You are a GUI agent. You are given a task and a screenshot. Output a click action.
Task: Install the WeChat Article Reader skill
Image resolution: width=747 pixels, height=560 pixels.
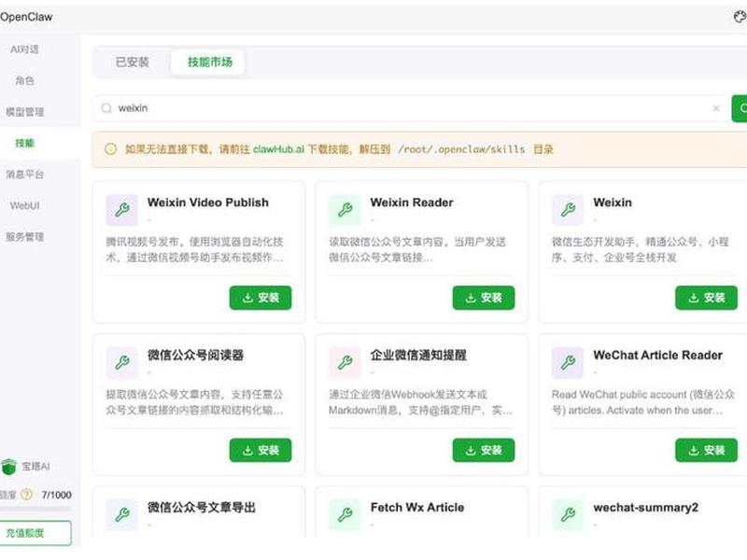coord(706,450)
